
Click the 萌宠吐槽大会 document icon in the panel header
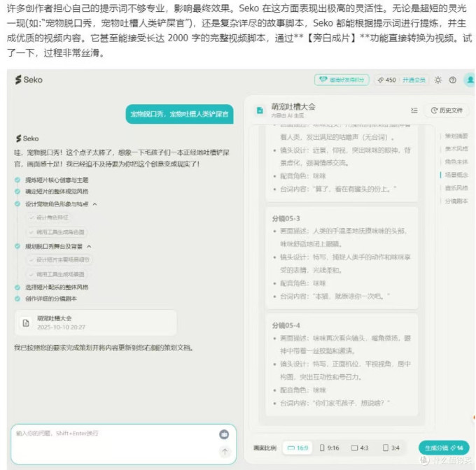[260, 111]
